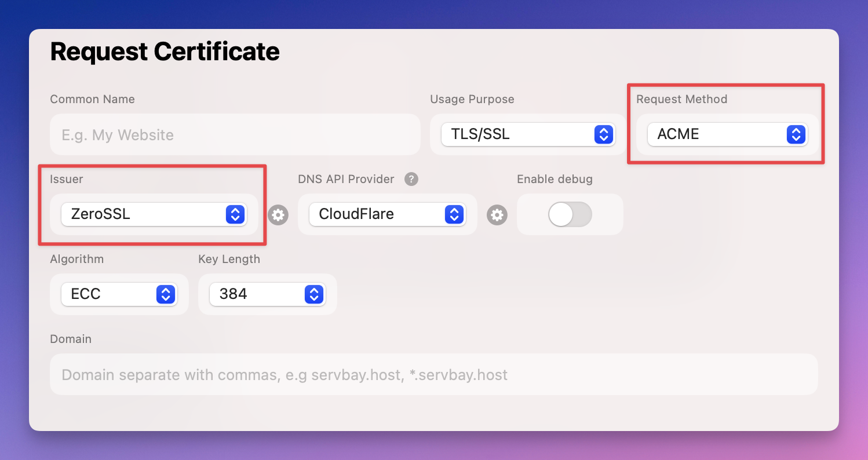Click the Domain input field
868x460 pixels.
coord(434,374)
